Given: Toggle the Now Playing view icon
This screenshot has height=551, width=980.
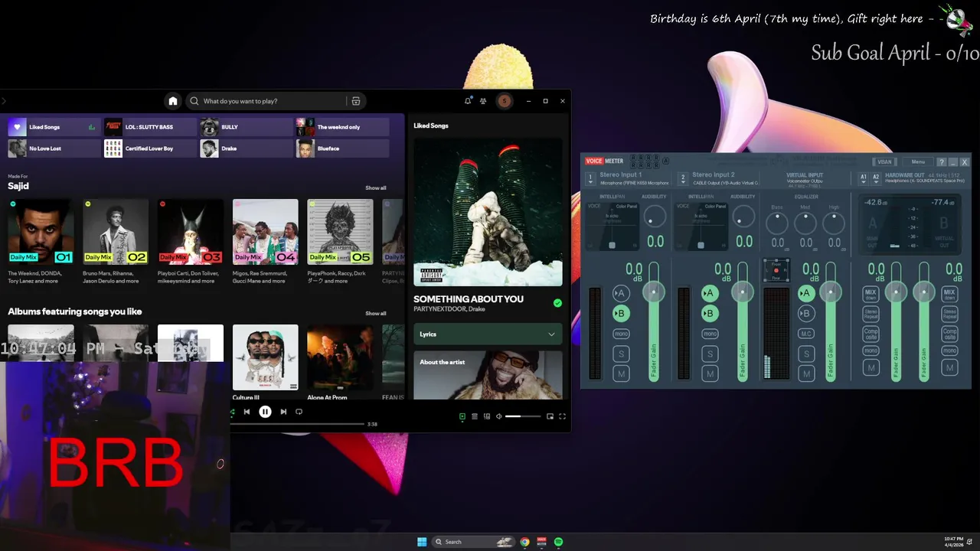Looking at the screenshot, I should (x=462, y=416).
